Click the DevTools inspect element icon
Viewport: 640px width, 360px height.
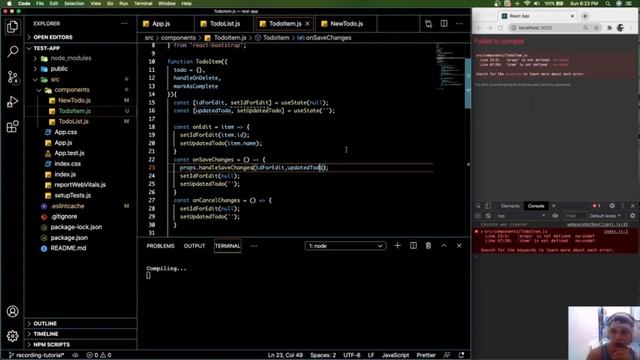click(478, 206)
